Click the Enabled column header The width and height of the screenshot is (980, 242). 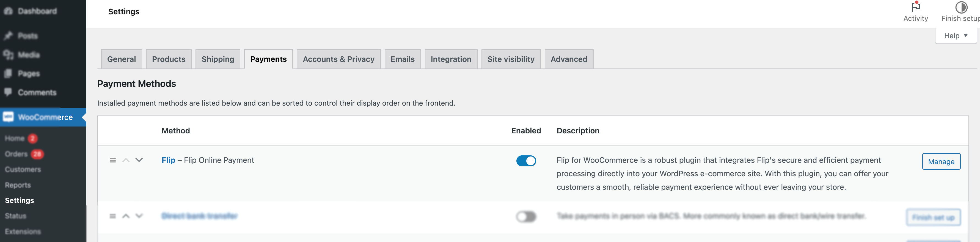[526, 131]
